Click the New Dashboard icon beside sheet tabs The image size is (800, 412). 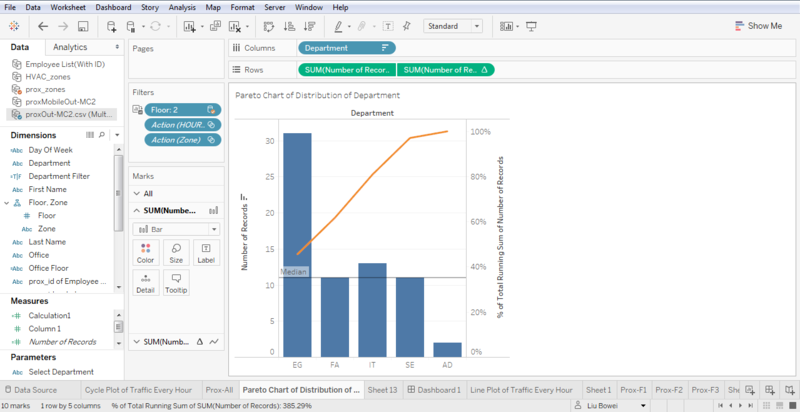click(770, 390)
